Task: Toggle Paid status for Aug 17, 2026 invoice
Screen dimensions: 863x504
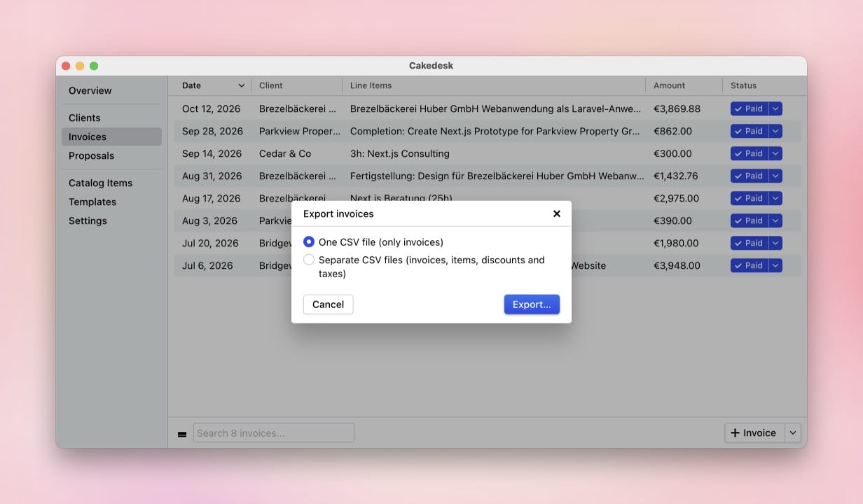Action: 749,198
